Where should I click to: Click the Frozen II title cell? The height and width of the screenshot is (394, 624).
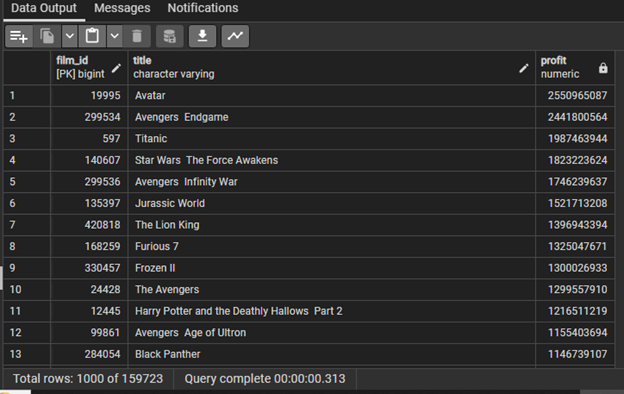[x=332, y=268]
